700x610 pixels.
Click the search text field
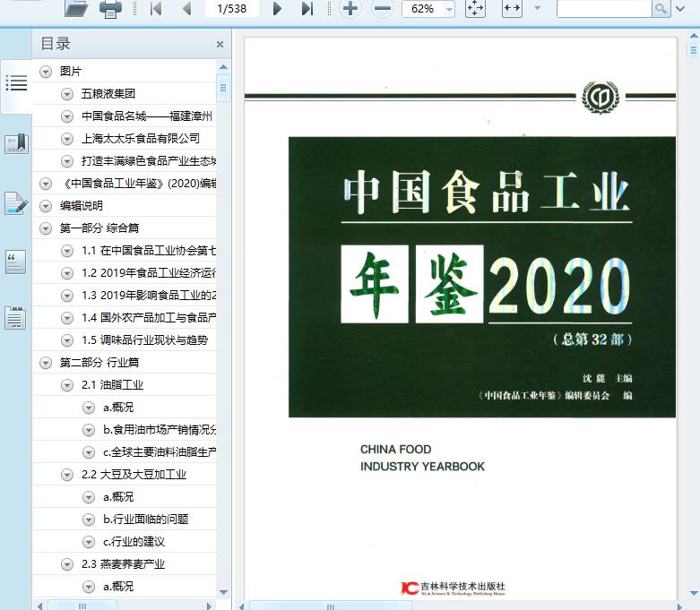click(604, 8)
